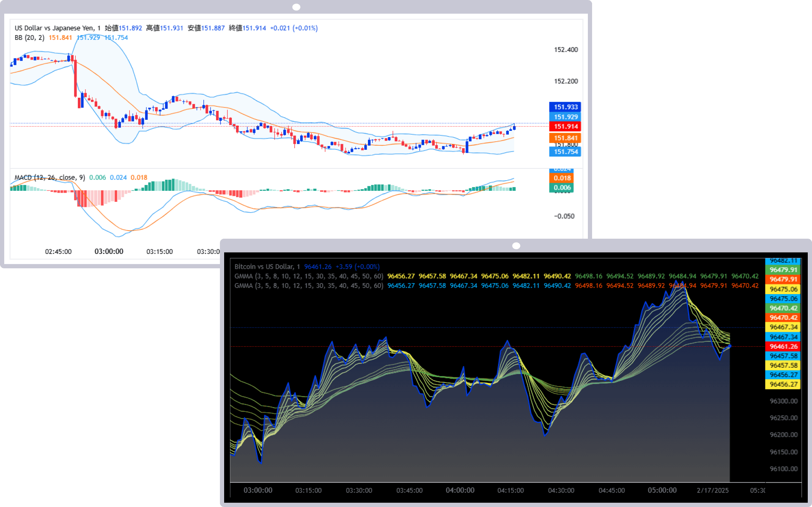Click orange 0.018 value in MACD legend
Screen dimensions: 812x507
pos(139,177)
